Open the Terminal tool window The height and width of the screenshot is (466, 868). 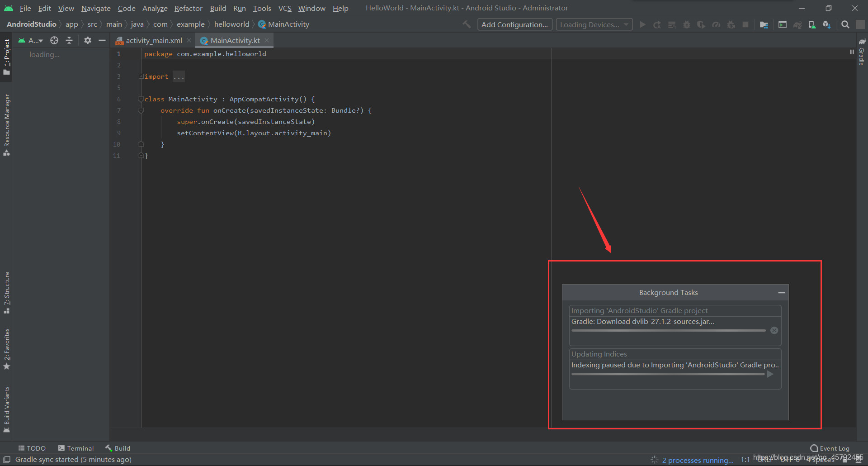[x=75, y=448]
